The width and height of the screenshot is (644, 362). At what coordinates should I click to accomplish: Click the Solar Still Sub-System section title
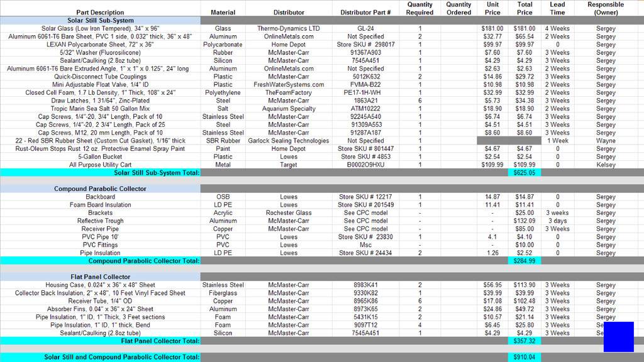pos(101,21)
